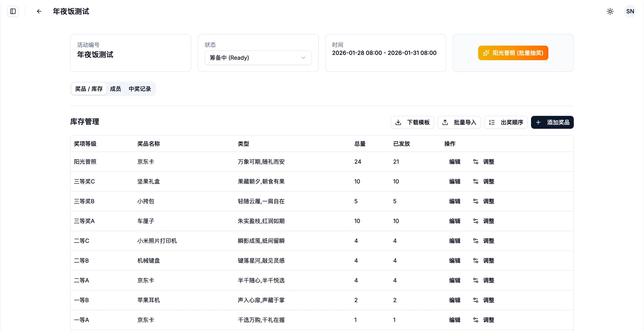644x331 pixels.
Task: Click the 添加奖品 plus button
Action: pyautogui.click(x=552, y=122)
